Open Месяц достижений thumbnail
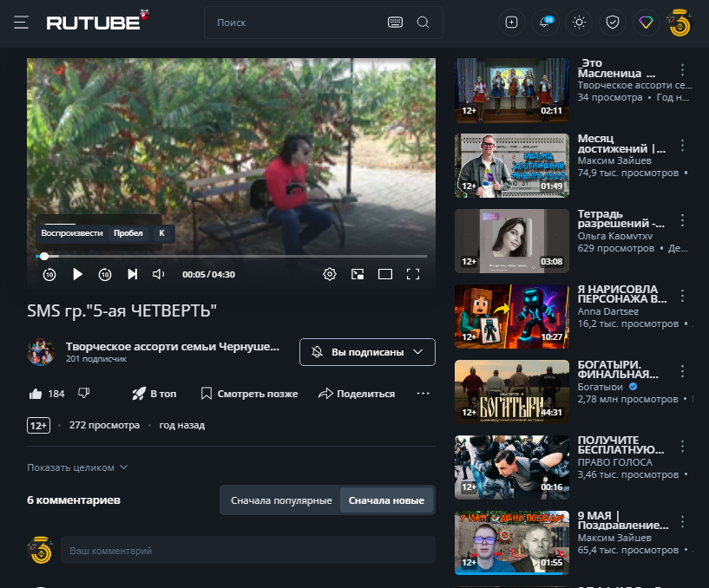The image size is (709, 588). pyautogui.click(x=512, y=166)
